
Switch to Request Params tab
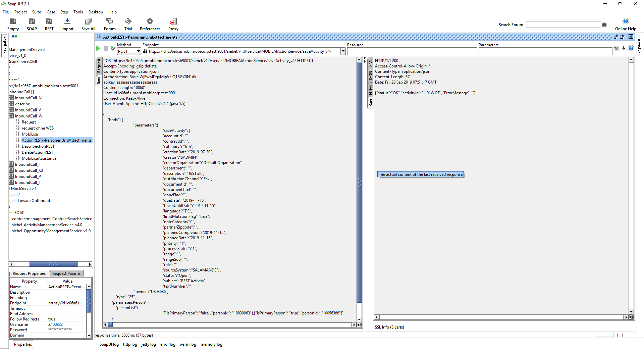(x=66, y=273)
